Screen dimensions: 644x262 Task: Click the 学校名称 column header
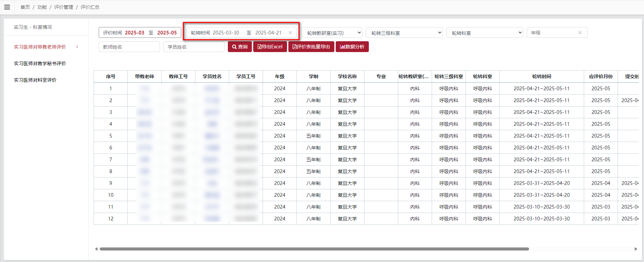click(x=347, y=76)
